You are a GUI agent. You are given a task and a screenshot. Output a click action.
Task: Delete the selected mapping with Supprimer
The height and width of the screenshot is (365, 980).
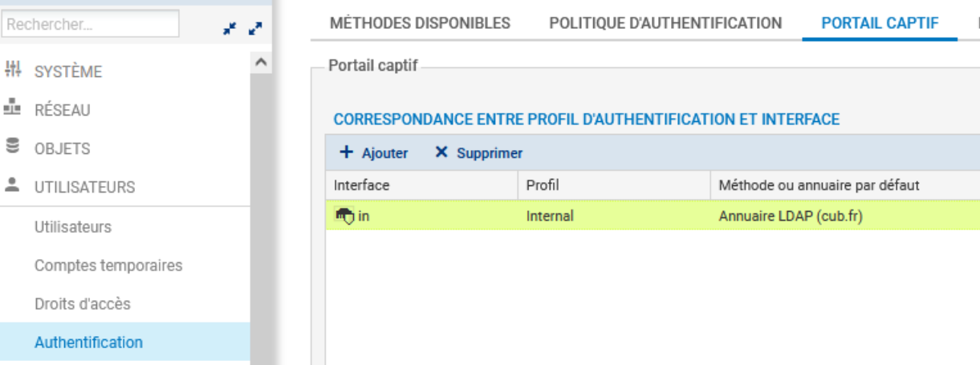coord(478,152)
